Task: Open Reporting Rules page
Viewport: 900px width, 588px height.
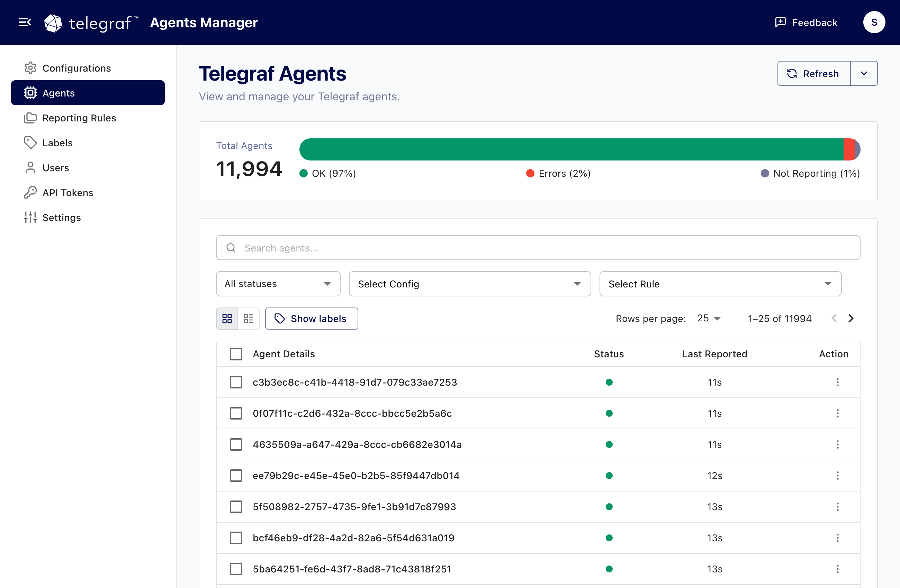Action: coord(88,118)
